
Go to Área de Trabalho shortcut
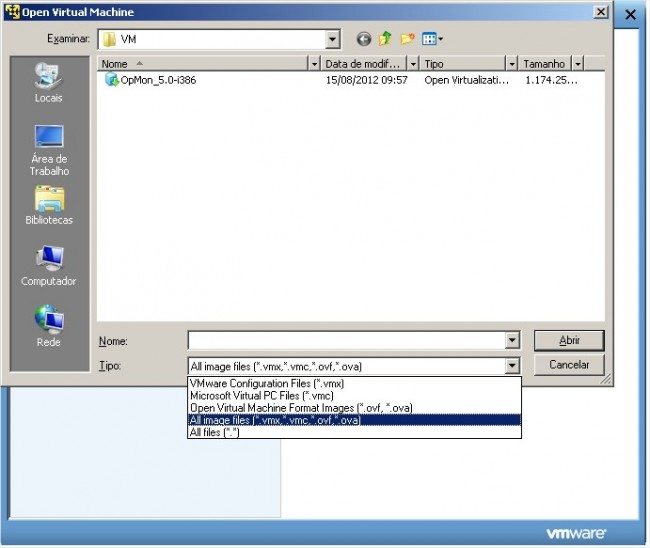pos(49,149)
